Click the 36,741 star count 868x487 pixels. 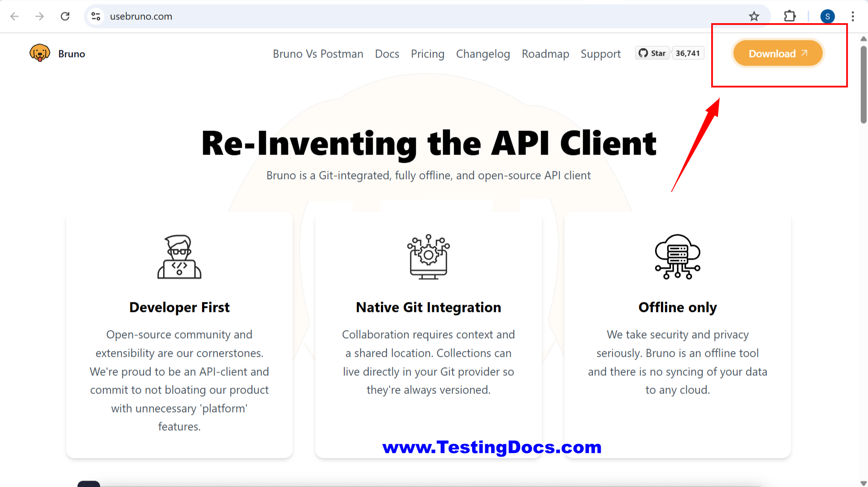click(688, 53)
